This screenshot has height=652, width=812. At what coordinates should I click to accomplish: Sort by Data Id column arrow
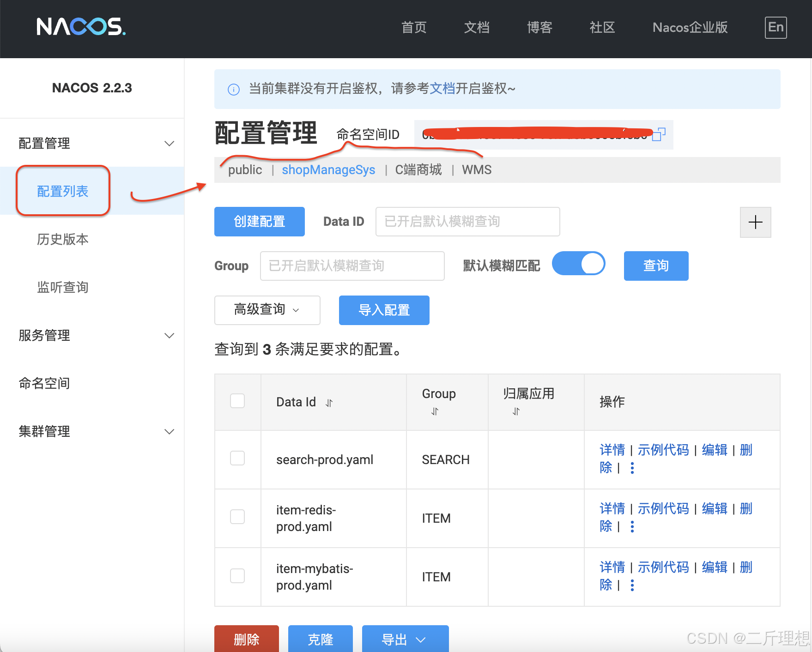pos(329,403)
